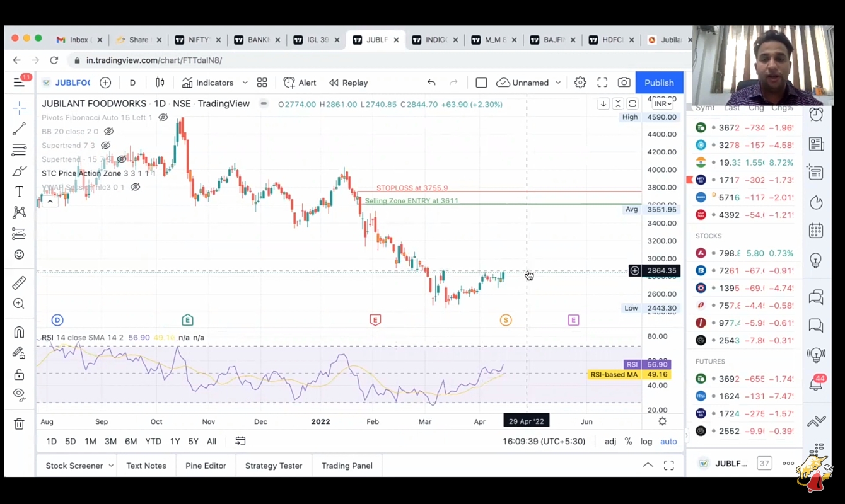Select the ruler measure tool

[x=19, y=282]
